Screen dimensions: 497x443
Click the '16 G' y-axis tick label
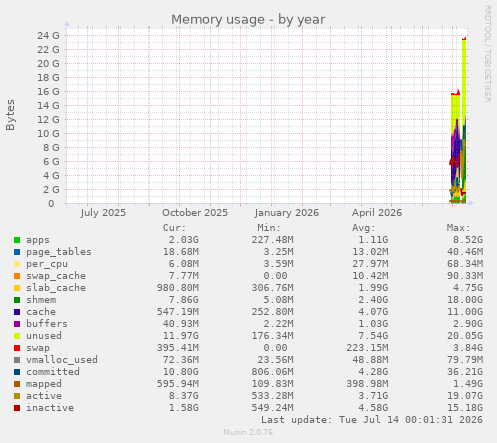(x=48, y=91)
